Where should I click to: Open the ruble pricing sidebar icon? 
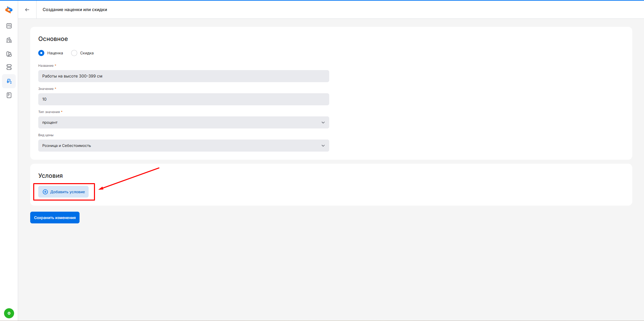click(9, 81)
